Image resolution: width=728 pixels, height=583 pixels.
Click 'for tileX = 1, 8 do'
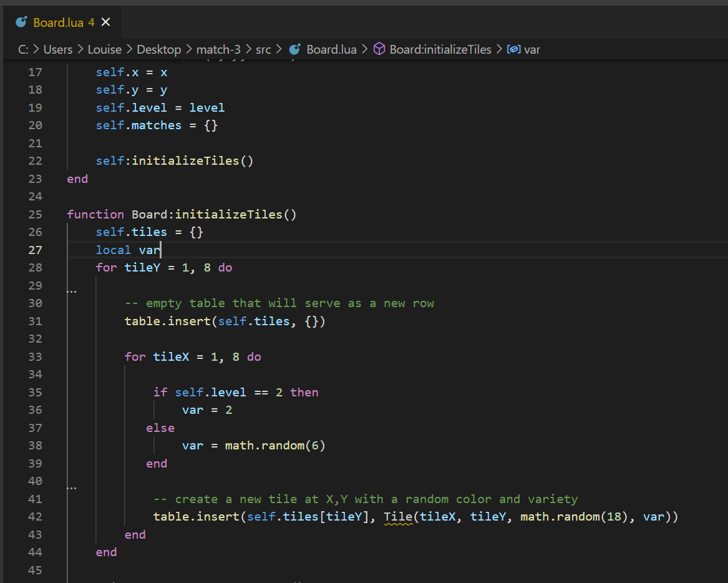193,357
